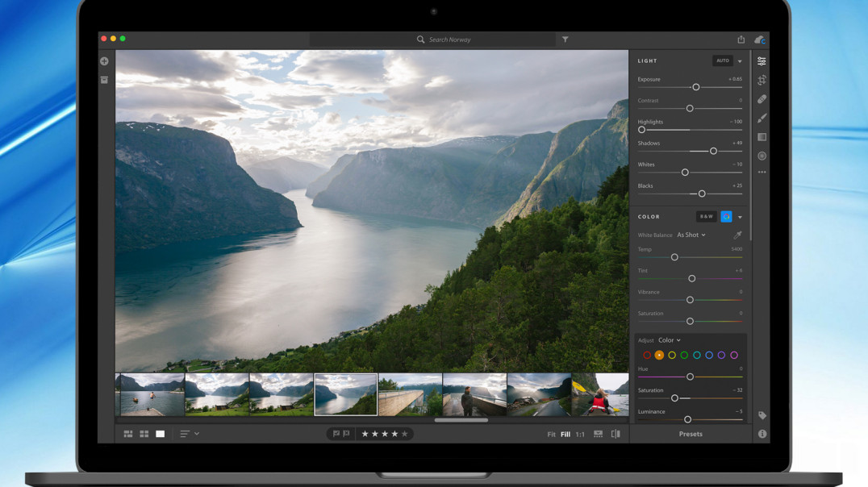Open the My Photos library icon
Viewport: 868px width, 487px height.
104,81
